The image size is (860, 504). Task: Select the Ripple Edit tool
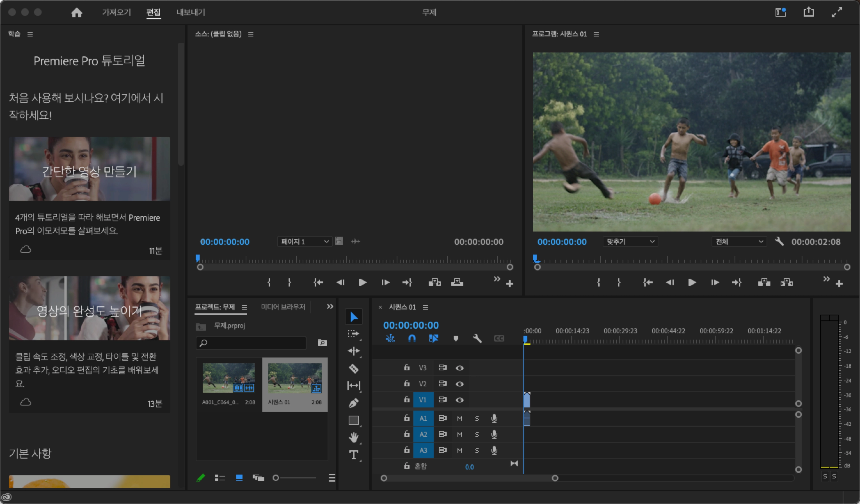point(354,351)
